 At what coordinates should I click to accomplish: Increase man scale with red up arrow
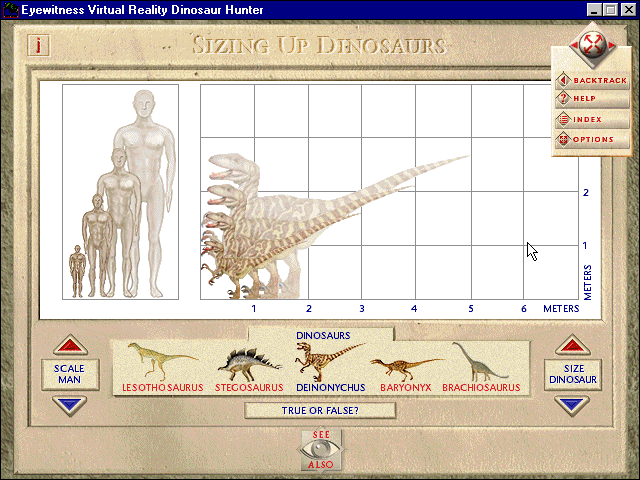point(70,345)
